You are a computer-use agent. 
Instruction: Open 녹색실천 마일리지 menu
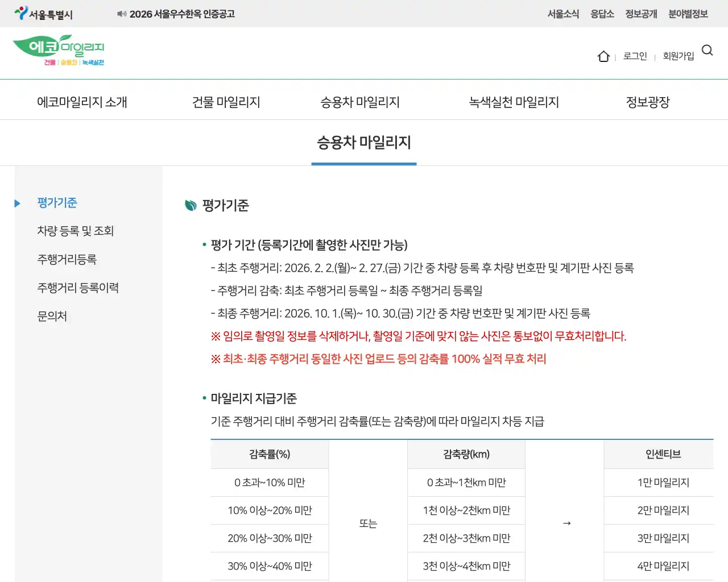(x=514, y=102)
